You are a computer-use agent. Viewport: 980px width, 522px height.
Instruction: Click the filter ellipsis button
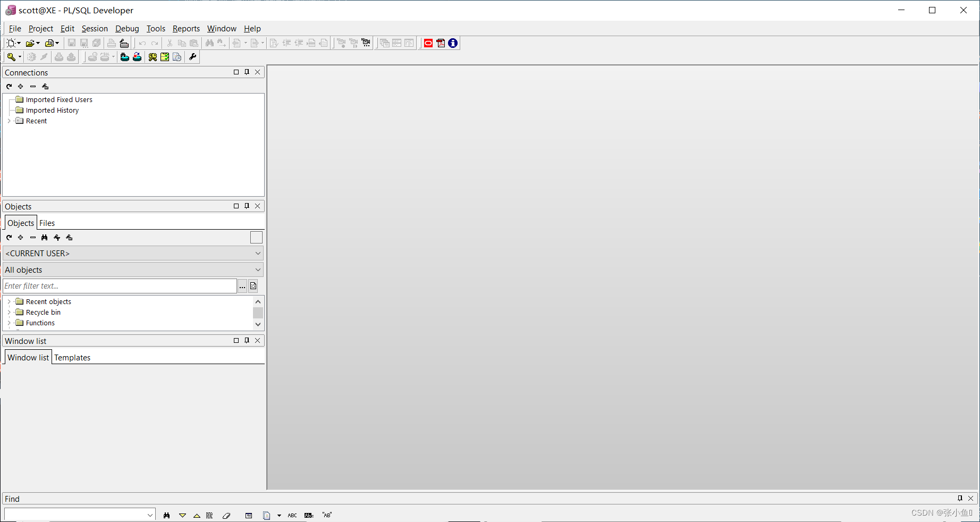coord(242,286)
